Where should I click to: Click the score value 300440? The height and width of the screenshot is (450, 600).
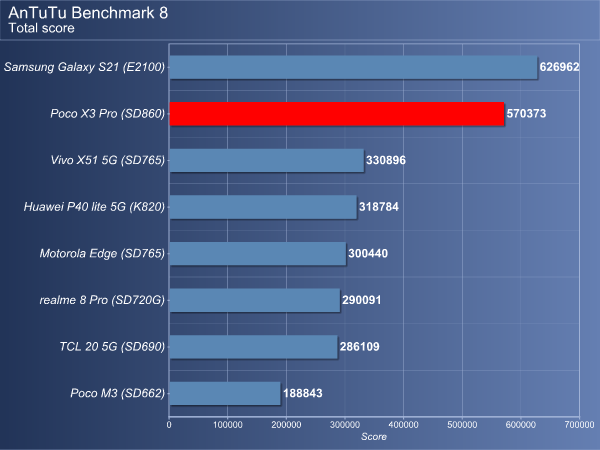pyautogui.click(x=368, y=254)
